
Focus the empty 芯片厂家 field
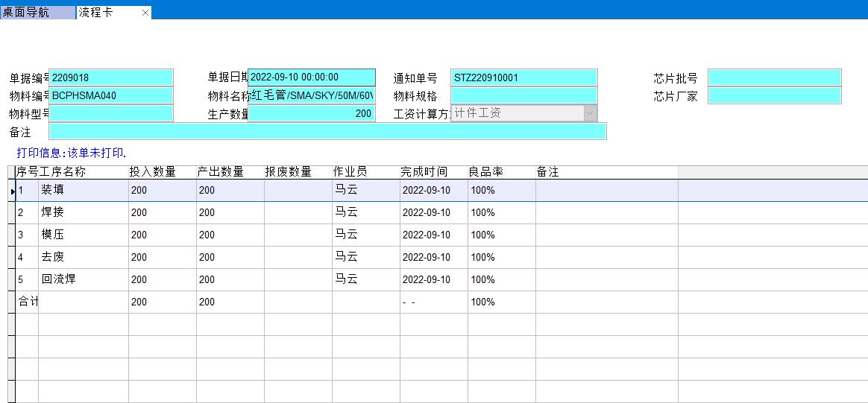[774, 95]
